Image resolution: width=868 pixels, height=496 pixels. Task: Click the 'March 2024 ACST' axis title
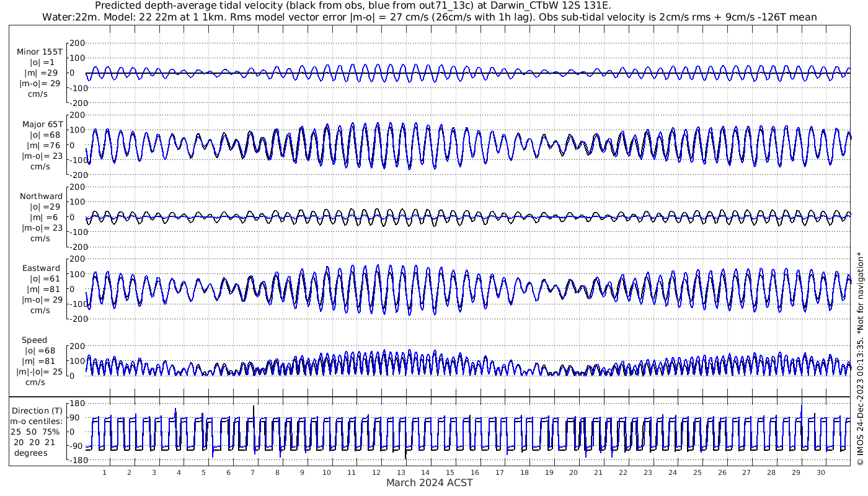430,482
